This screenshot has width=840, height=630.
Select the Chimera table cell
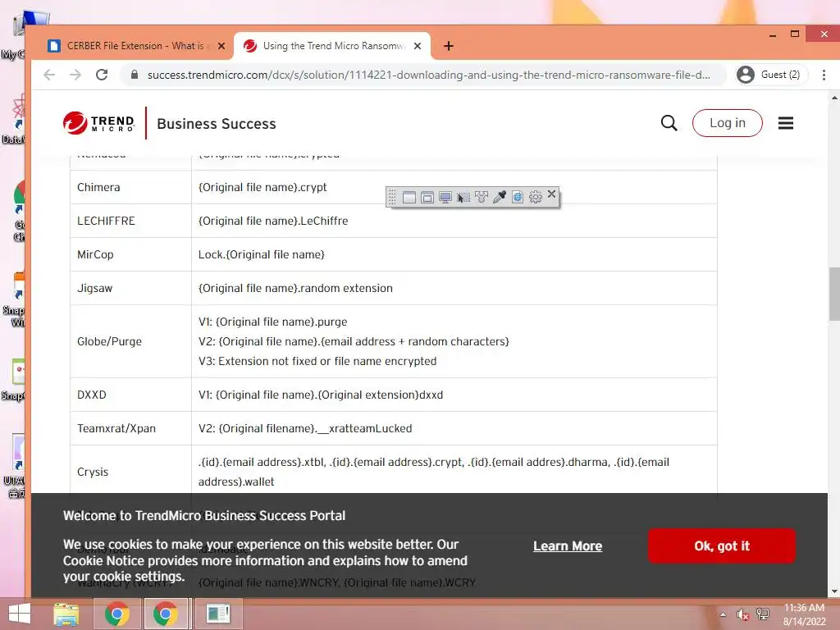pos(130,188)
